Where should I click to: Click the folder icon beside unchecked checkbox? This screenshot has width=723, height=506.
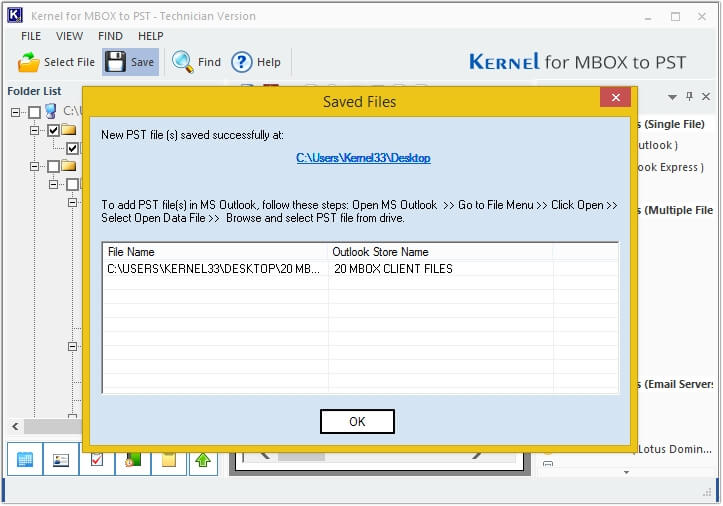coord(69,165)
